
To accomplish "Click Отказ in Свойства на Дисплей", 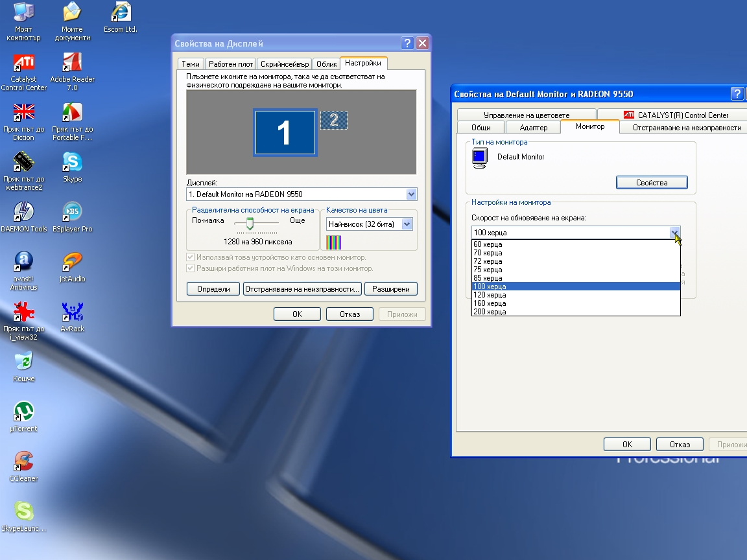I will point(350,314).
